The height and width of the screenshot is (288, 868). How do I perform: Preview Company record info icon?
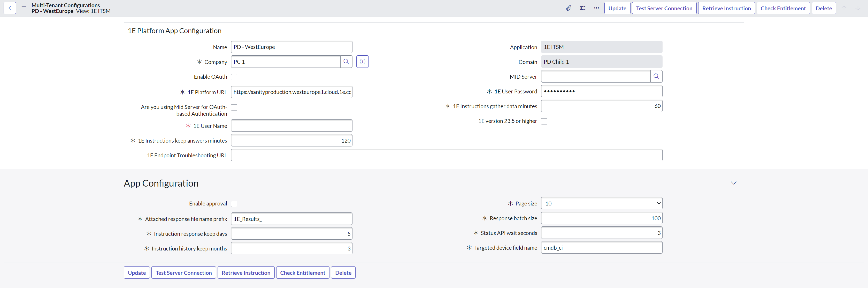362,62
